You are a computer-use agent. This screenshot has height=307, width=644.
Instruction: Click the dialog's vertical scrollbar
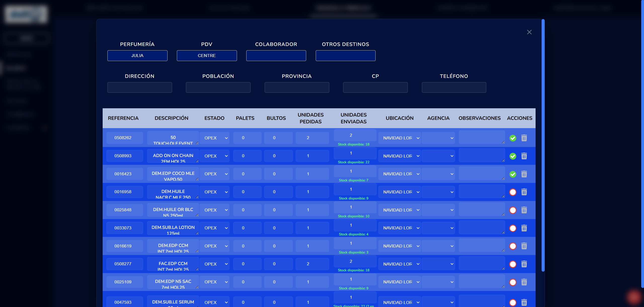click(x=543, y=145)
